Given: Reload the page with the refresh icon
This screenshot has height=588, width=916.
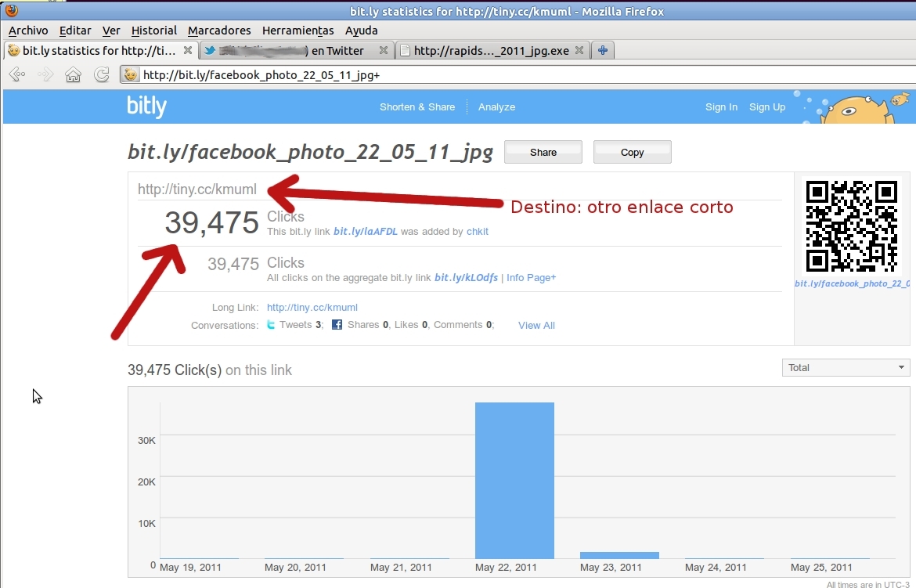Looking at the screenshot, I should (102, 74).
